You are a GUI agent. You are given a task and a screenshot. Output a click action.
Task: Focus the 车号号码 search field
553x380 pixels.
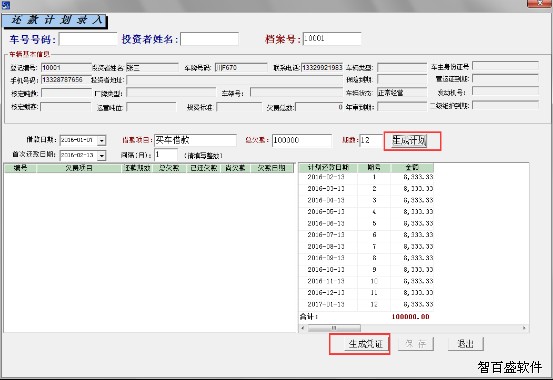pos(87,39)
